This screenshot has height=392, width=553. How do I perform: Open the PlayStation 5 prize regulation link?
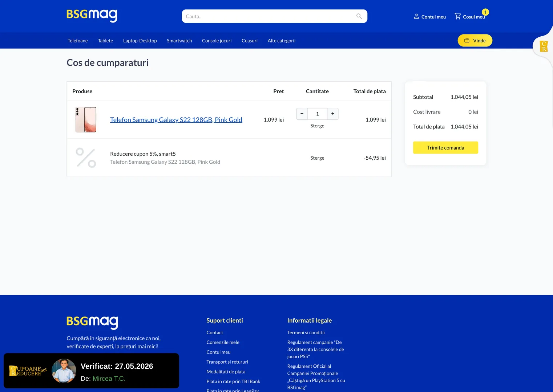coord(316,377)
